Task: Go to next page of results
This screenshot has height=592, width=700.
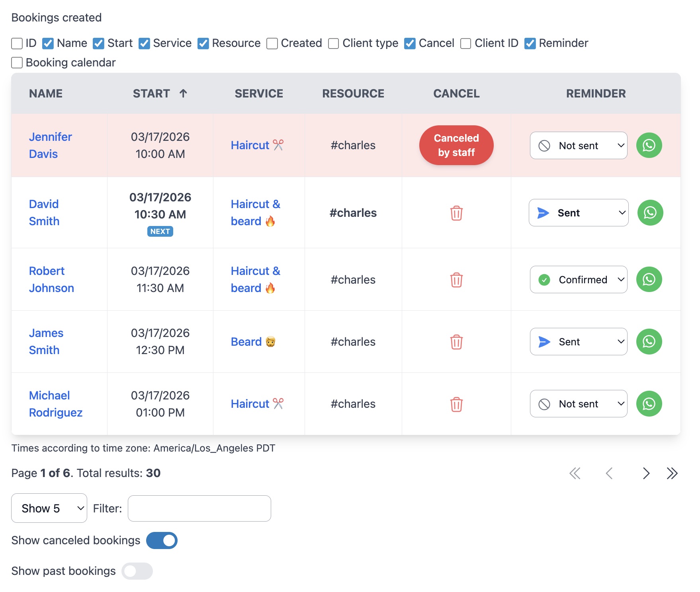Action: pyautogui.click(x=645, y=473)
